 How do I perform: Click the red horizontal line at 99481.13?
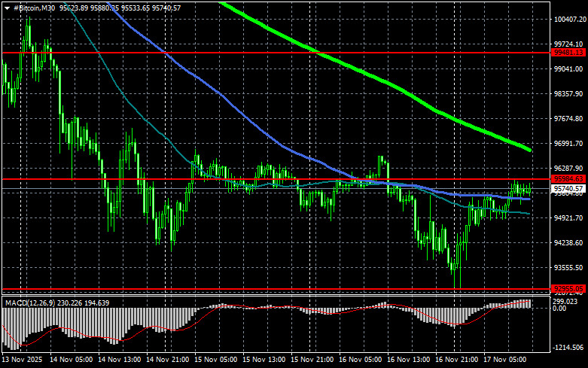[226, 53]
